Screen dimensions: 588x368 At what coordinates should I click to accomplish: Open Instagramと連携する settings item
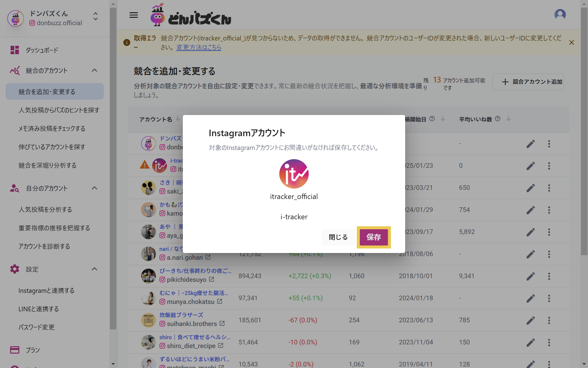(x=47, y=290)
